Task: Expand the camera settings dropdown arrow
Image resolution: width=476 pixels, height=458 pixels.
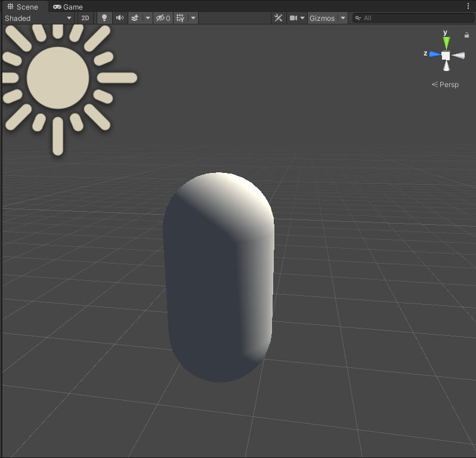Action: coord(302,18)
